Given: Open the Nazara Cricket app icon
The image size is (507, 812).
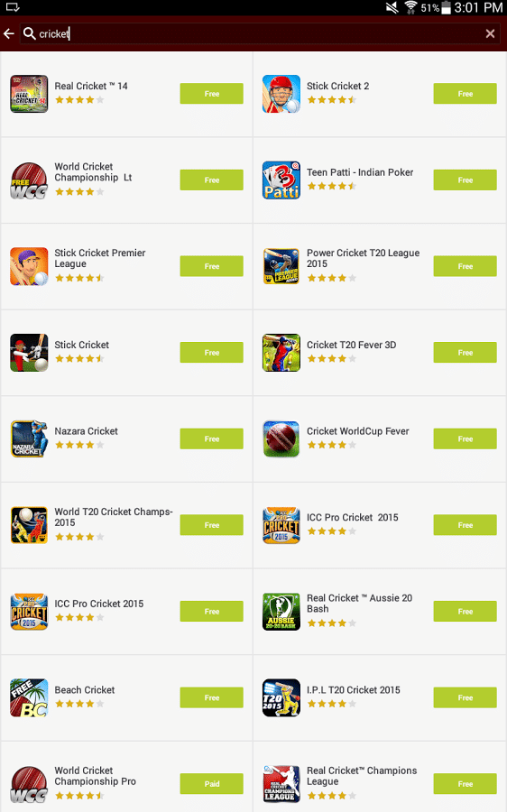Looking at the screenshot, I should coord(29,438).
